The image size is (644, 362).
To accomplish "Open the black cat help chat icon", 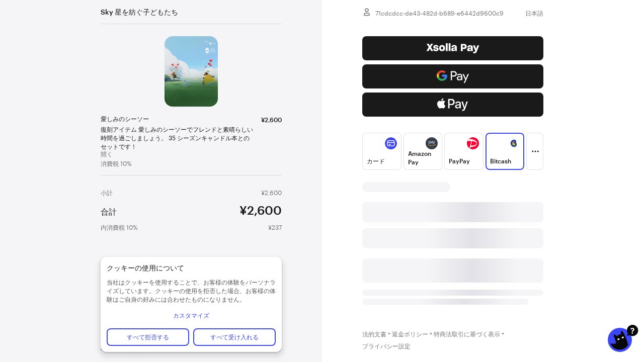I will 621,339.
